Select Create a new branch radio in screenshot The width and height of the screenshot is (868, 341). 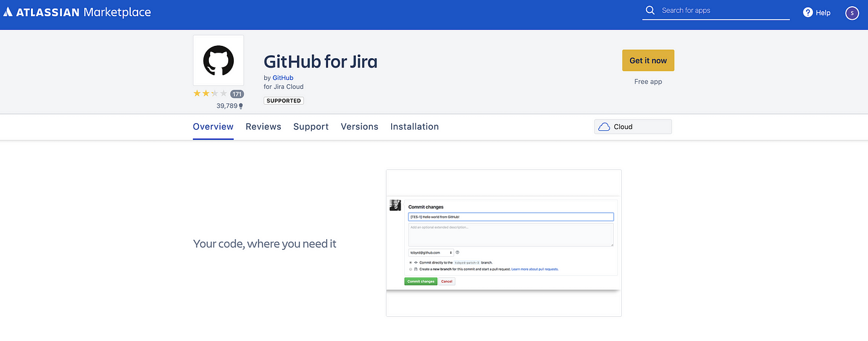[410, 269]
